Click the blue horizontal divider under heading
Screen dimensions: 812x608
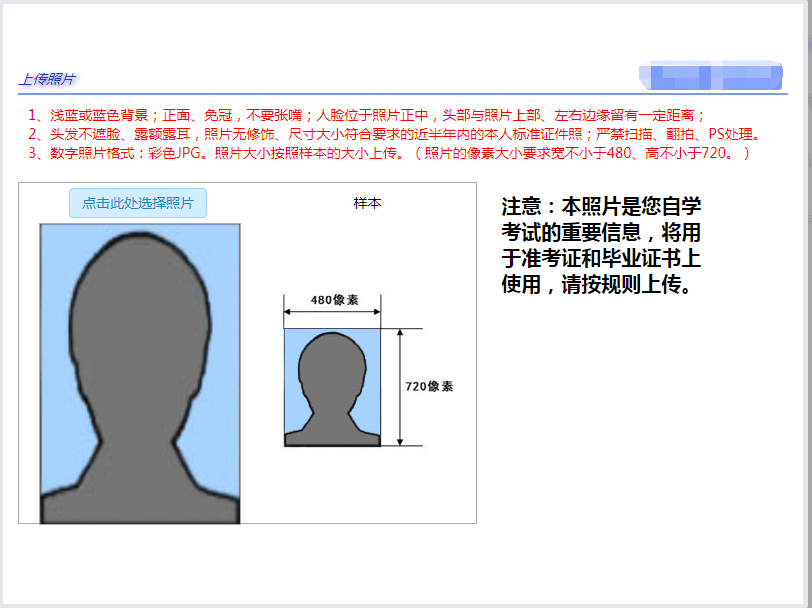[x=400, y=94]
